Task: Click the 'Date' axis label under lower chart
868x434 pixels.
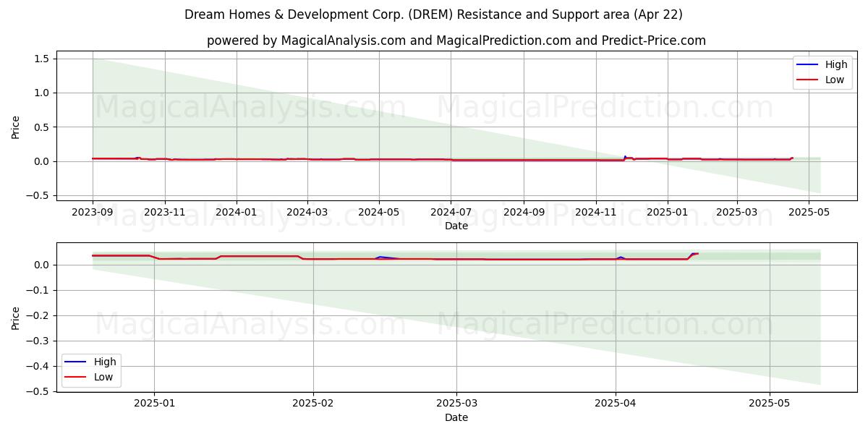Action: point(456,417)
